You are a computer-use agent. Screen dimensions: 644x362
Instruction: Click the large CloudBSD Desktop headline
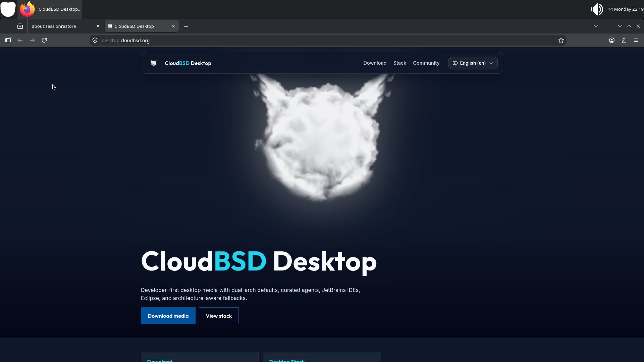259,261
